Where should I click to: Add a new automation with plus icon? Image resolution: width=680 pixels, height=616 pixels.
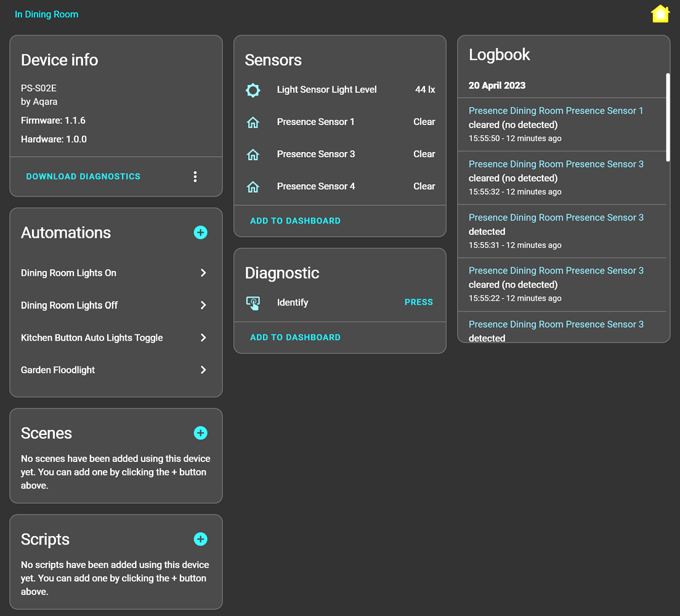pos(200,232)
